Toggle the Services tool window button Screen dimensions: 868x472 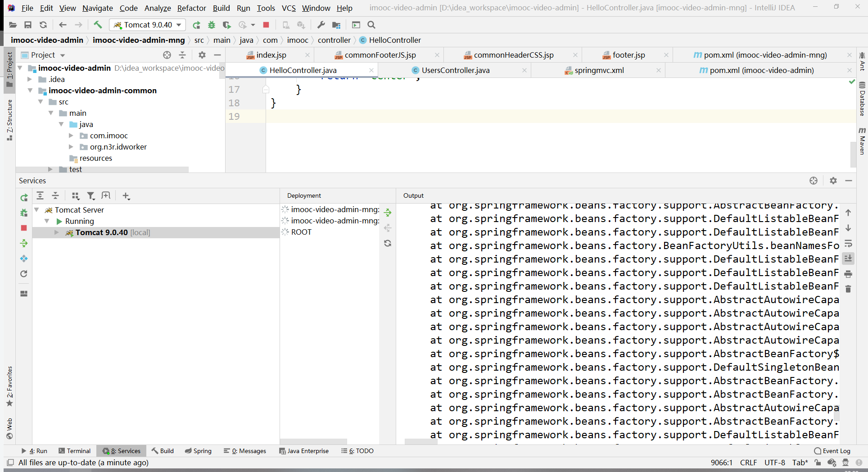pyautogui.click(x=122, y=451)
